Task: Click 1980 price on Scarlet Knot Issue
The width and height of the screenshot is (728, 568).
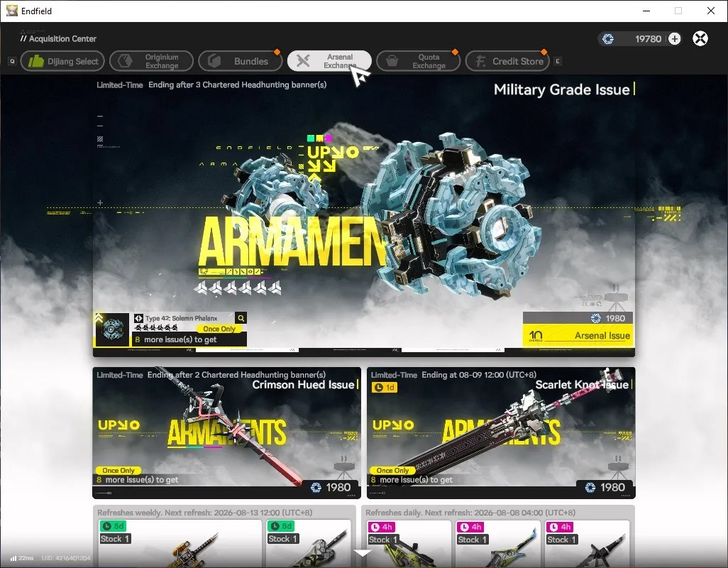Action: [605, 487]
